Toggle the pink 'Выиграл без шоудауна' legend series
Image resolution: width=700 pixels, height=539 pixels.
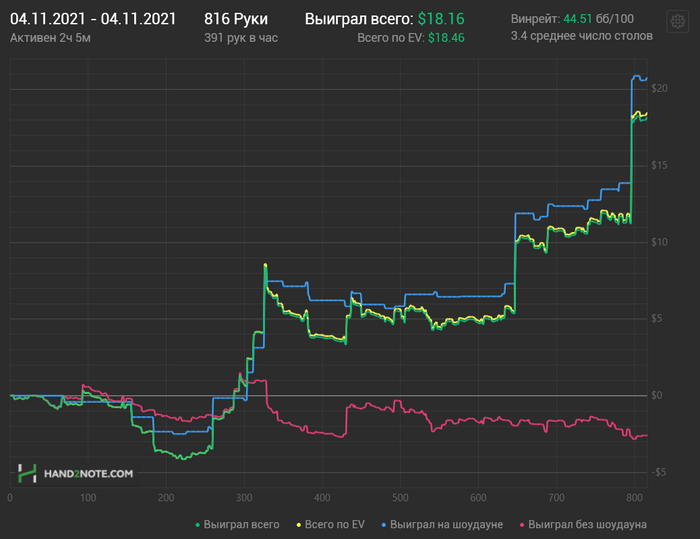(x=583, y=524)
